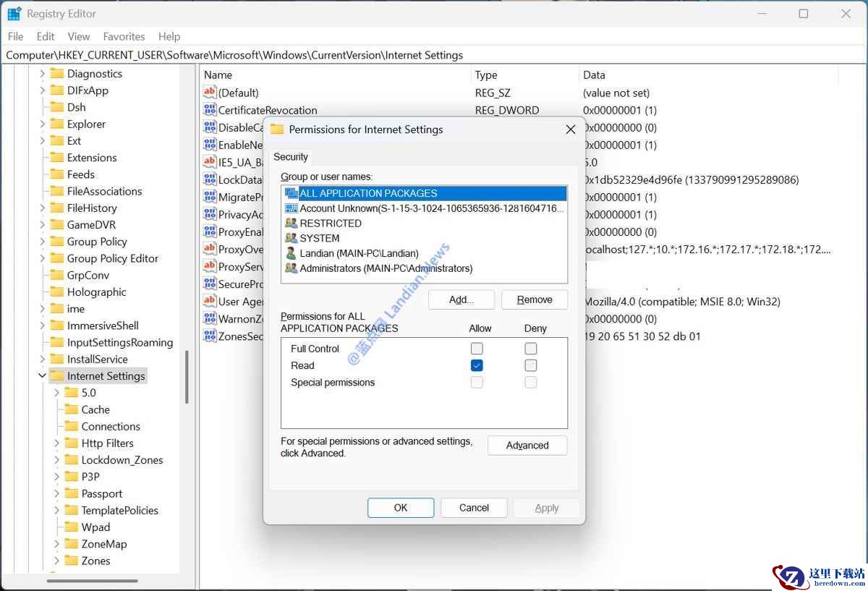
Task: Expand the Group Policy key
Action: (42, 242)
